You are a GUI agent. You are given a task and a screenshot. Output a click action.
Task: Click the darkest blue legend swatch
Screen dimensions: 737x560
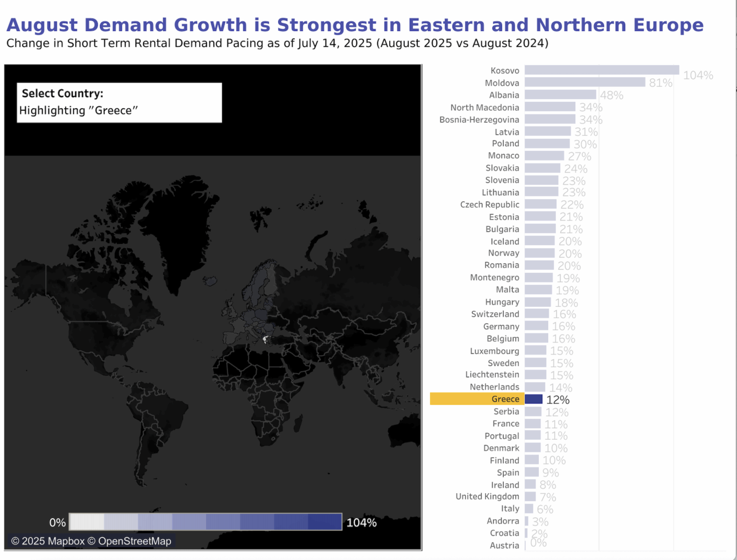click(x=325, y=522)
